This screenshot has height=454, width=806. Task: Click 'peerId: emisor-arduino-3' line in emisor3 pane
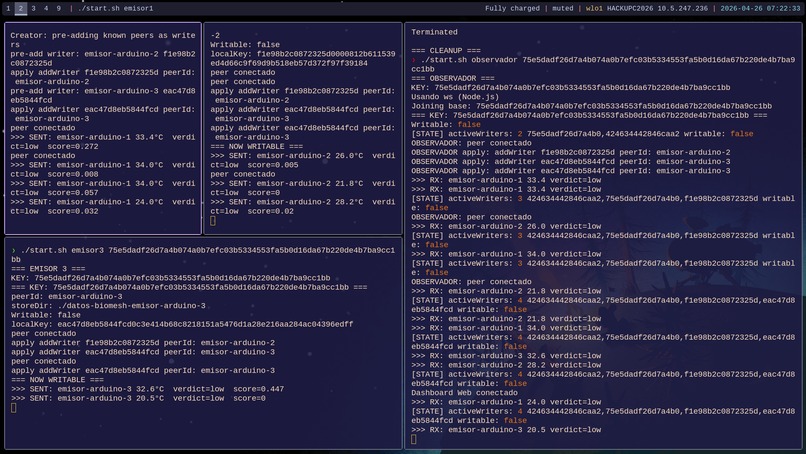tap(67, 297)
